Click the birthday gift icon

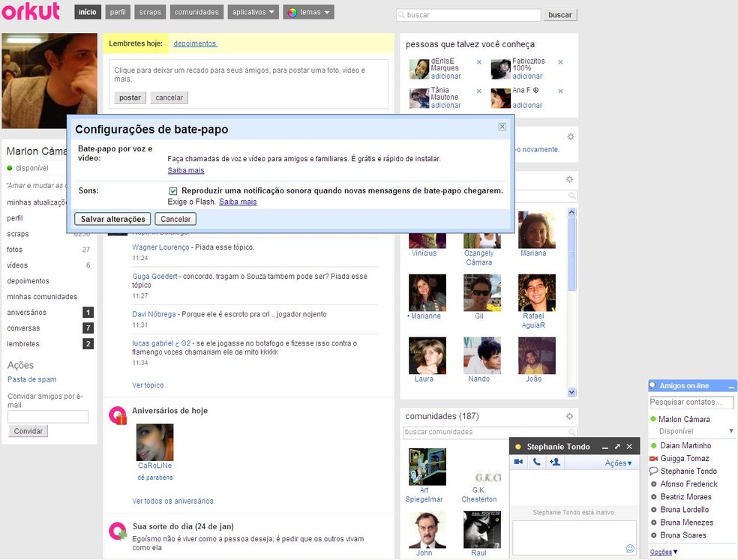(118, 415)
